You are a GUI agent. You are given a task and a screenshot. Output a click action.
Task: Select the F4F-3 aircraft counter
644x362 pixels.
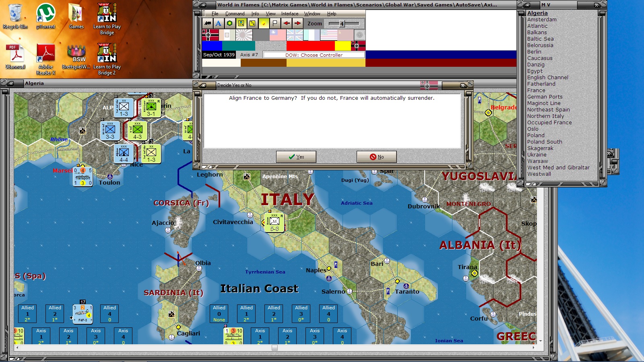point(83,314)
